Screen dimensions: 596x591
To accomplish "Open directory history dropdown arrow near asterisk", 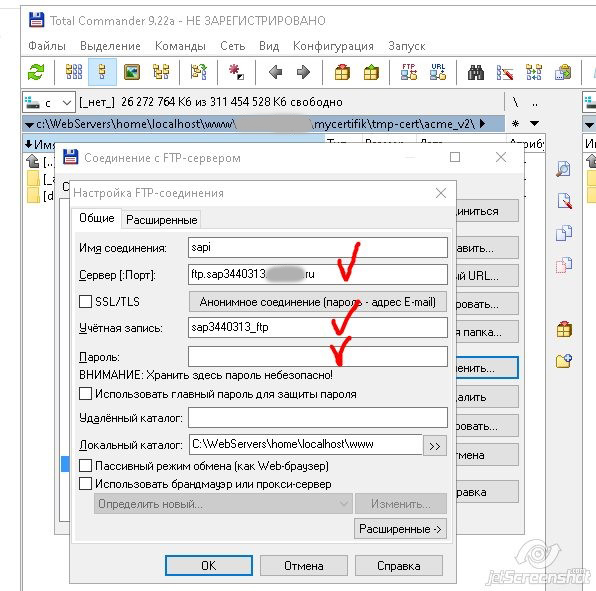I will click(534, 124).
